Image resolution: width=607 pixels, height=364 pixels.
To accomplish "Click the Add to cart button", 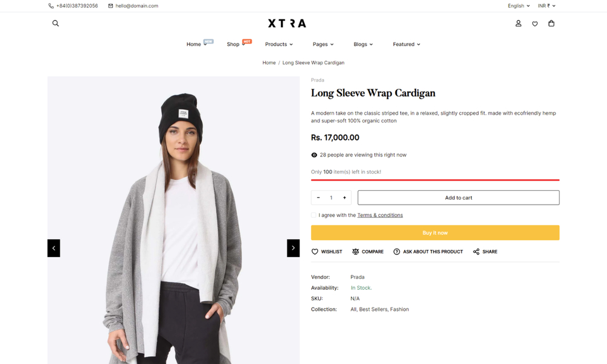I will coord(458,197).
